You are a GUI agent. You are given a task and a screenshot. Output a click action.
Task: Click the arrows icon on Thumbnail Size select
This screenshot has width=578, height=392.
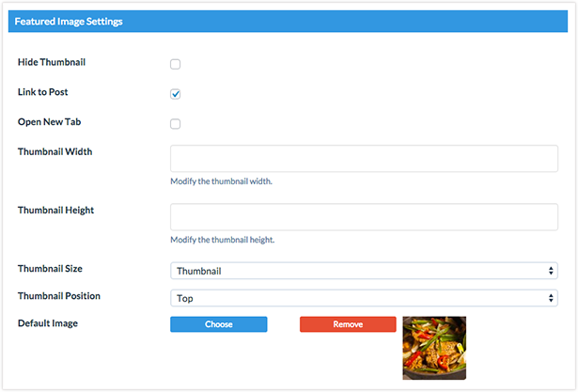[551, 271]
